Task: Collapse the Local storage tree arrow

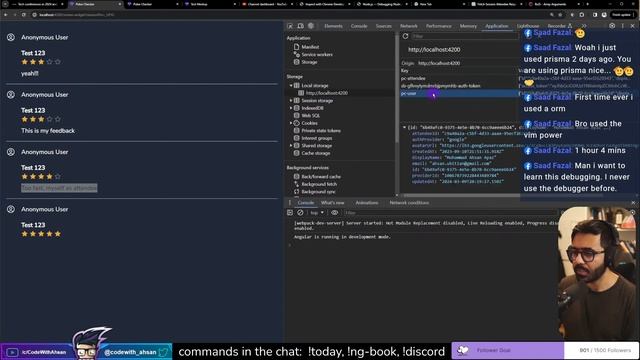Action: point(291,85)
